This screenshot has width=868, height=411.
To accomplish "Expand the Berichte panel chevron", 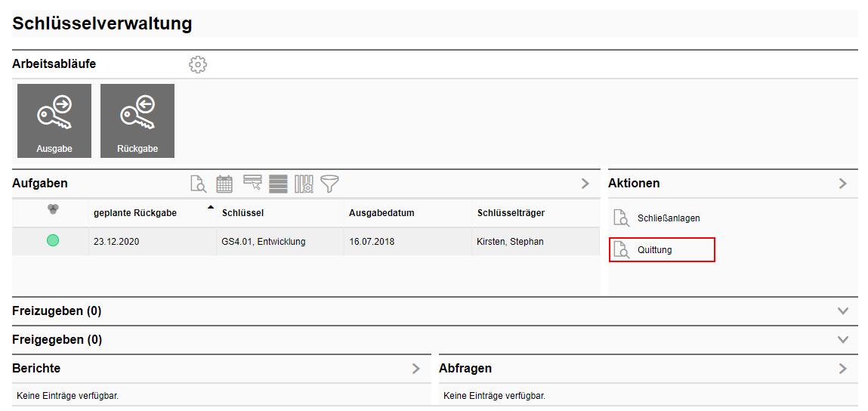I will (416, 369).
